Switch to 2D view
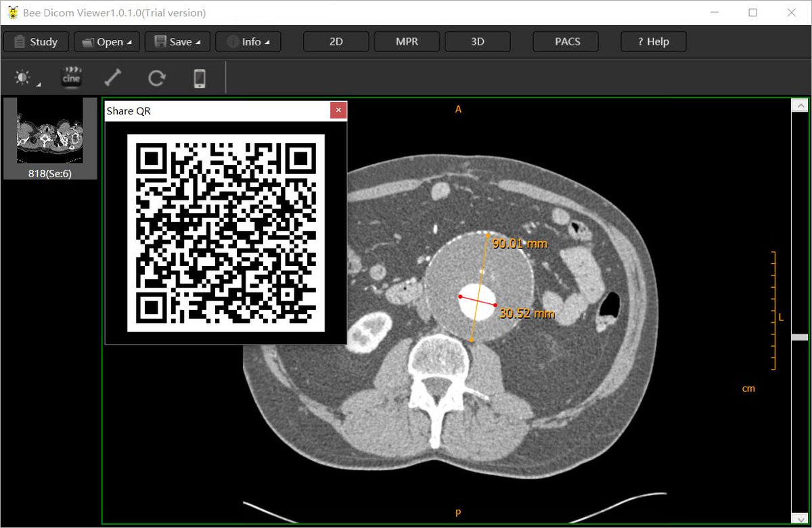The height and width of the screenshot is (528, 812). [x=336, y=42]
